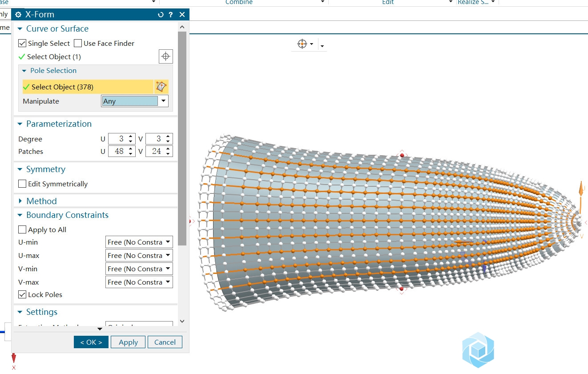Open X-Form help question mark

[171, 15]
